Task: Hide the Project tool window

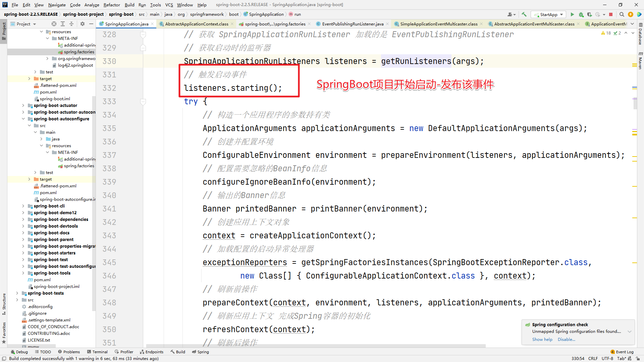Action: [91, 24]
